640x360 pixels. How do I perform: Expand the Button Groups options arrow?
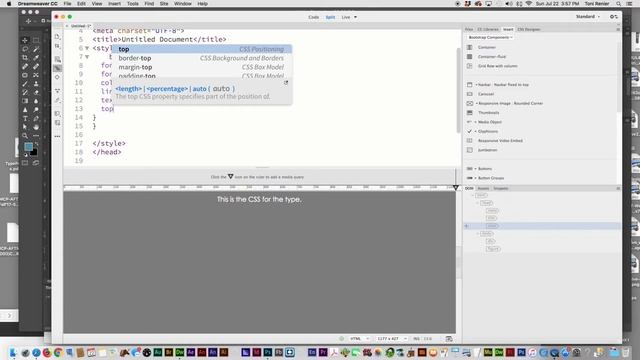476,178
